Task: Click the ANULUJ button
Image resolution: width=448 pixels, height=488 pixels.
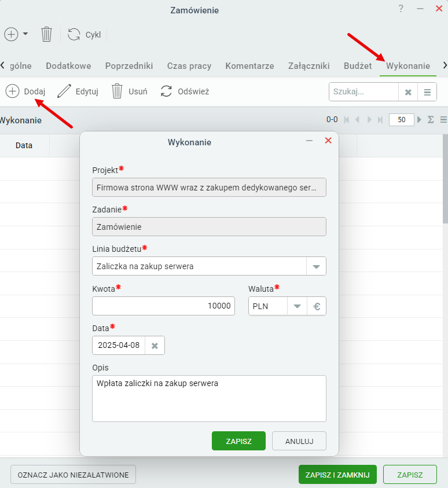Action: (299, 441)
